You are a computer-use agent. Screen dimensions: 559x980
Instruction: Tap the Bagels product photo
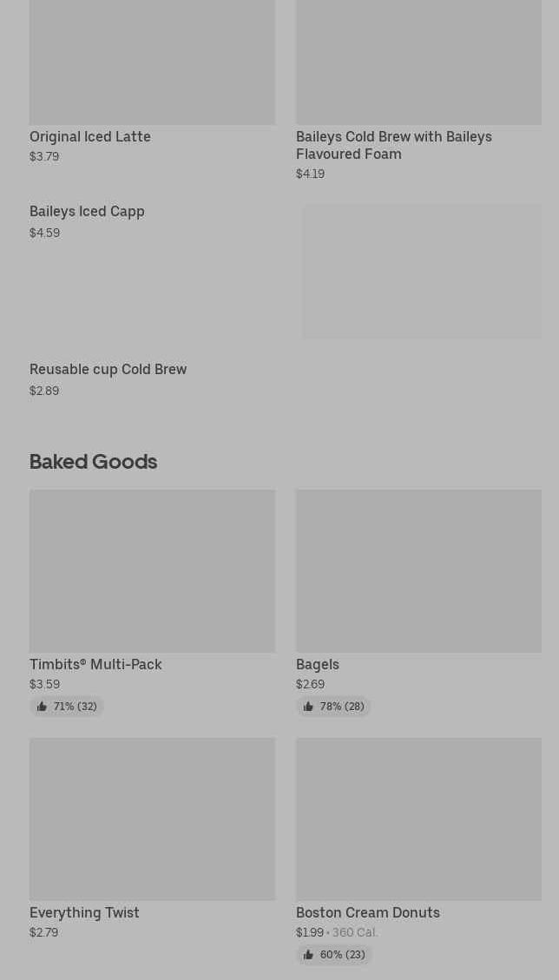coord(418,570)
